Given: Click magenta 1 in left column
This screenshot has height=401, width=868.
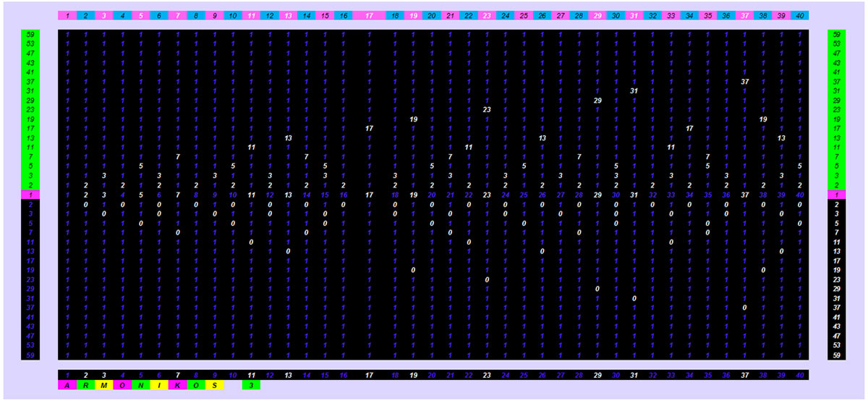Looking at the screenshot, I should (31, 195).
